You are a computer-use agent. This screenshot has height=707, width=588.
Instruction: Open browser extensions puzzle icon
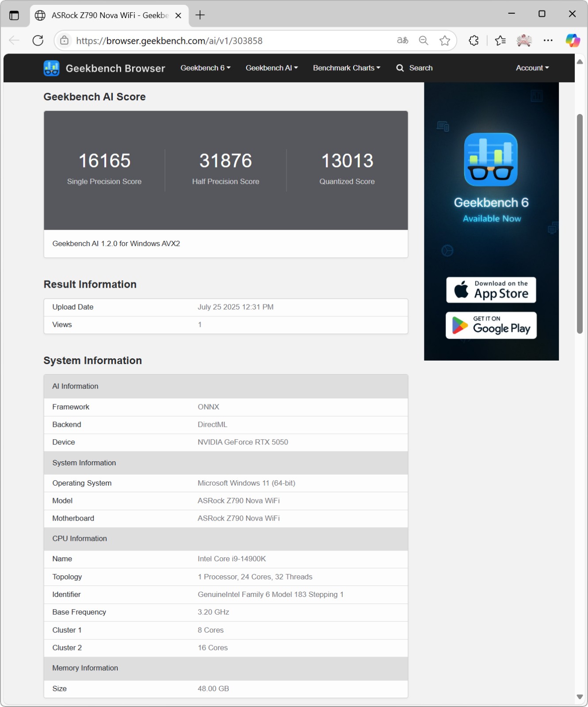(473, 41)
